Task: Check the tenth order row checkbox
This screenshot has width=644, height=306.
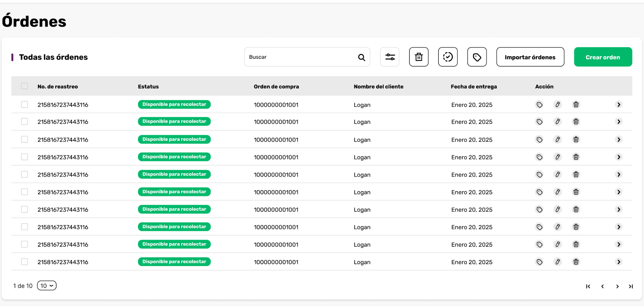Action: click(24, 262)
